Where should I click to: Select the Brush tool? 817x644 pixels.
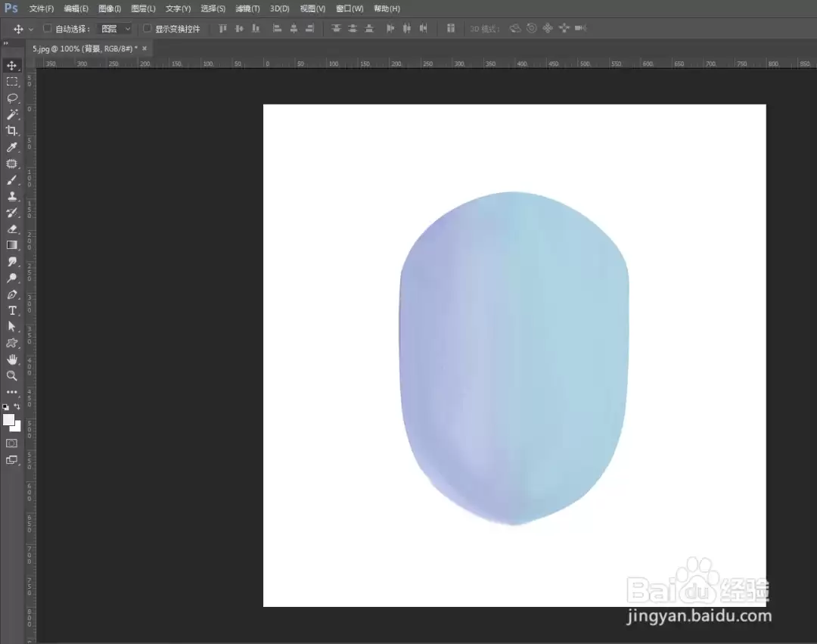coord(12,180)
